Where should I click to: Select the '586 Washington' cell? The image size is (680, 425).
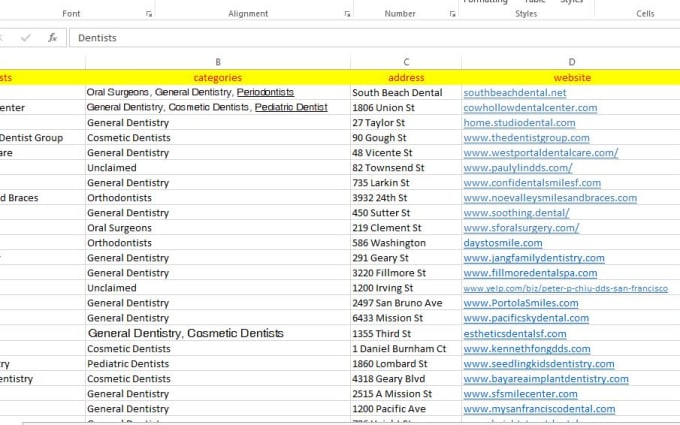point(406,243)
